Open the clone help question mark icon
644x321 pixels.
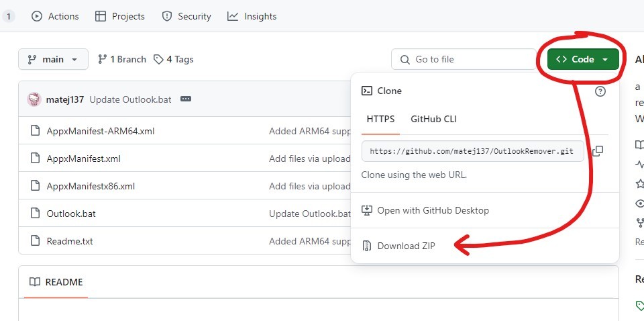(600, 91)
